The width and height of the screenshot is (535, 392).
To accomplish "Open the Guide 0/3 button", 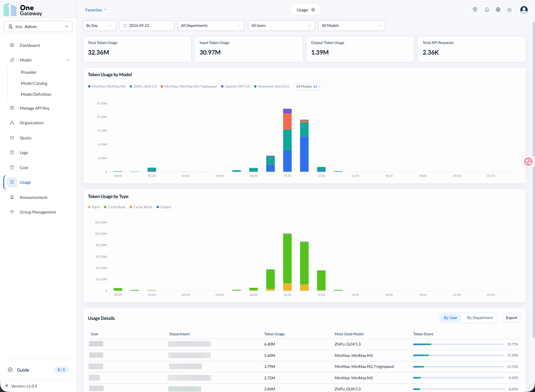I will [x=38, y=370].
